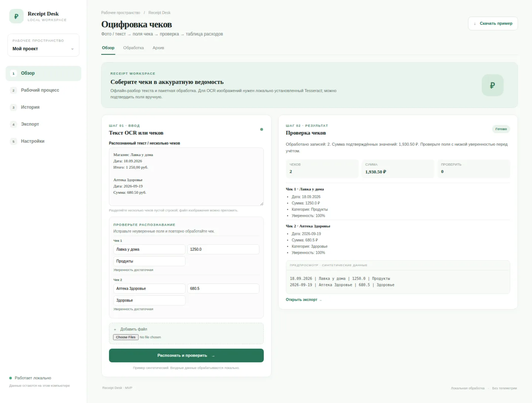Click the Скачать пример button
Viewport: 532px width, 403px height.
click(493, 23)
